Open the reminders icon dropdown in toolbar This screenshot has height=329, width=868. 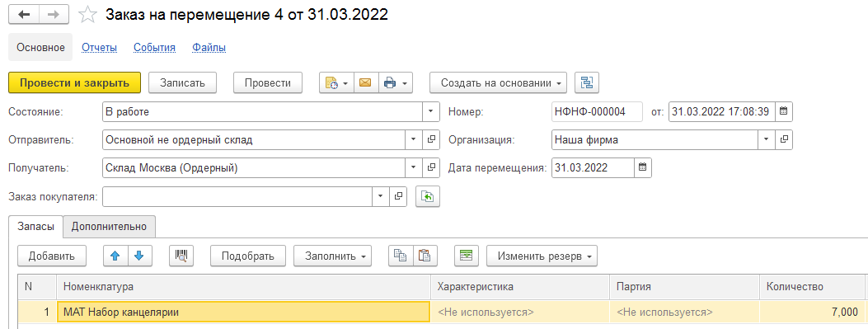[x=336, y=83]
